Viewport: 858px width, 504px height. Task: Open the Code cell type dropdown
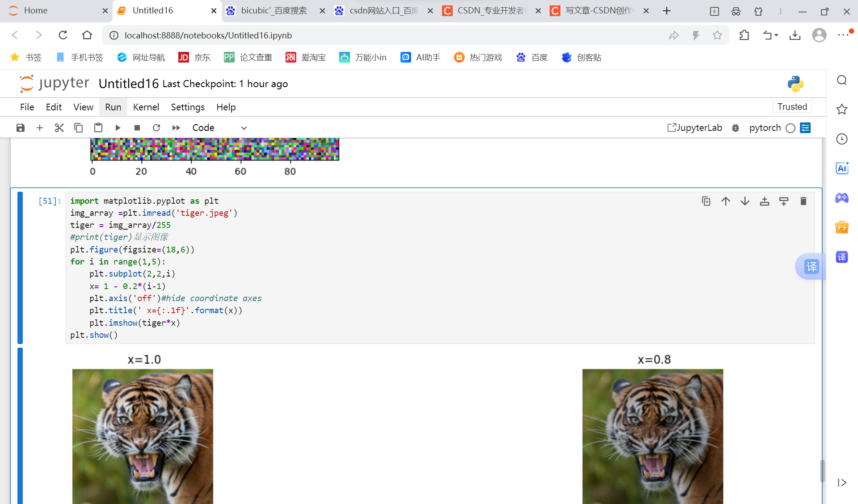pos(219,128)
